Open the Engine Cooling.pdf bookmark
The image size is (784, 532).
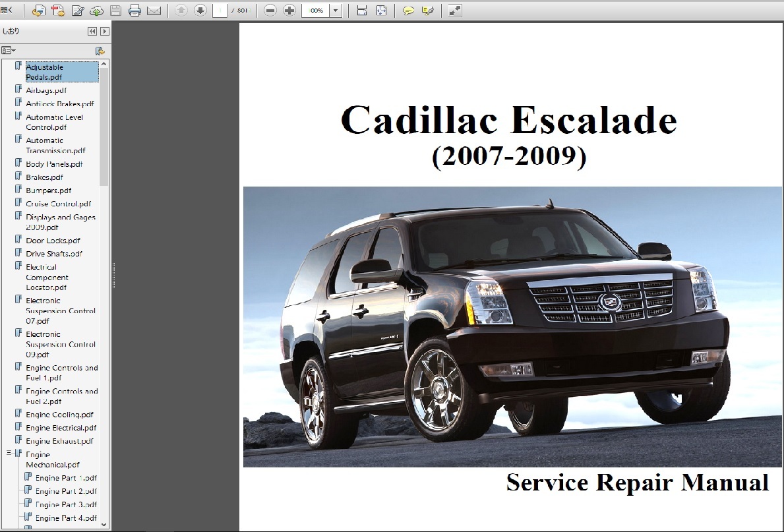59,415
